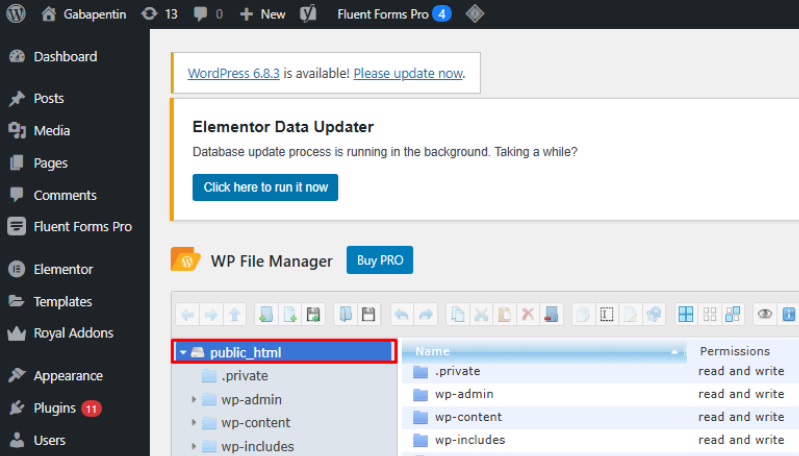Viewport: 799px width, 456px height.
Task: Click the 'Please update now' link
Action: point(408,73)
